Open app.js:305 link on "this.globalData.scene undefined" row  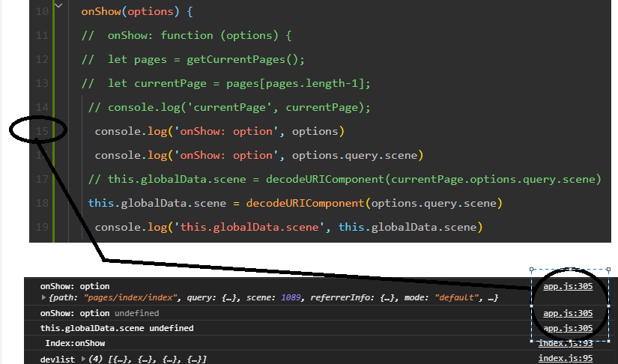pyautogui.click(x=568, y=328)
